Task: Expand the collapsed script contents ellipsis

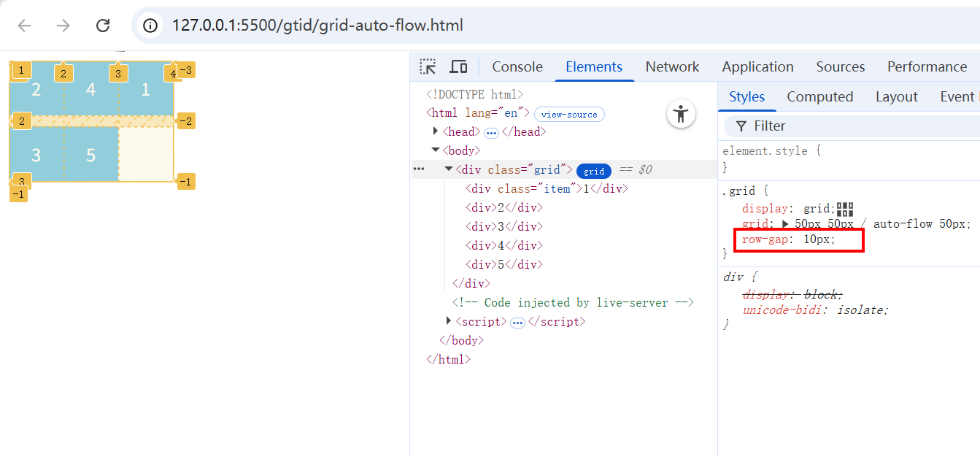Action: click(x=517, y=323)
